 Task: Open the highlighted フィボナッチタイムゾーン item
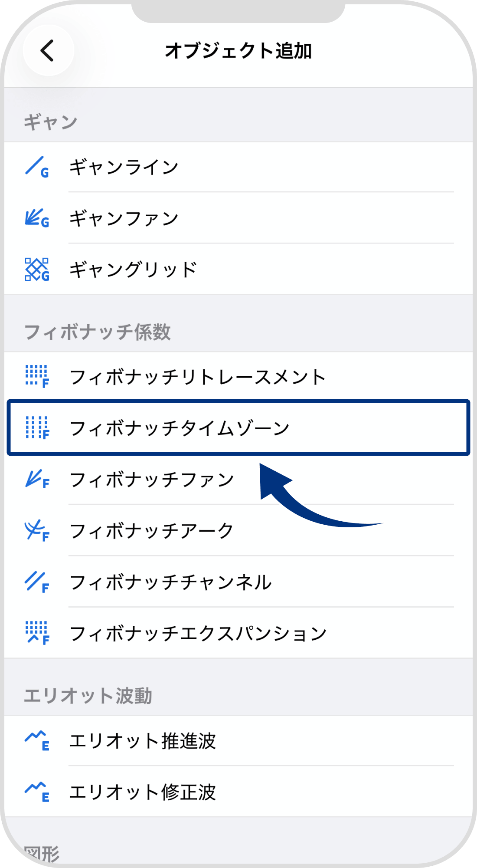238,428
